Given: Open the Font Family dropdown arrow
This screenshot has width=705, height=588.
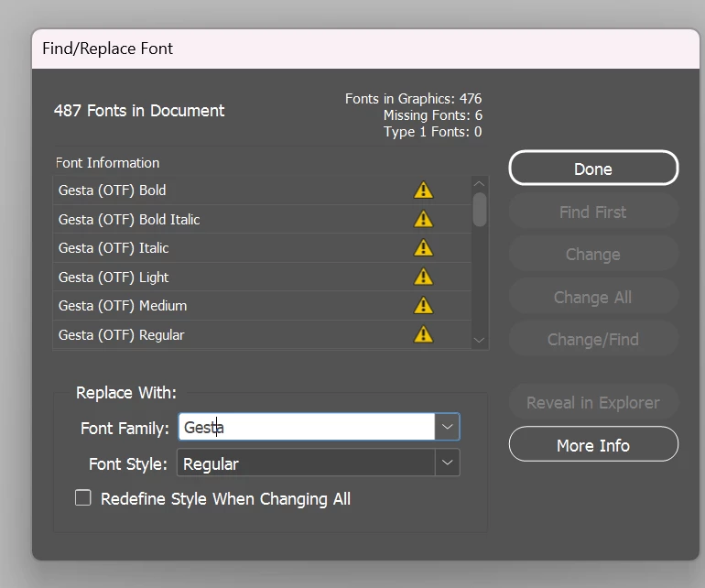Looking at the screenshot, I should [x=447, y=427].
